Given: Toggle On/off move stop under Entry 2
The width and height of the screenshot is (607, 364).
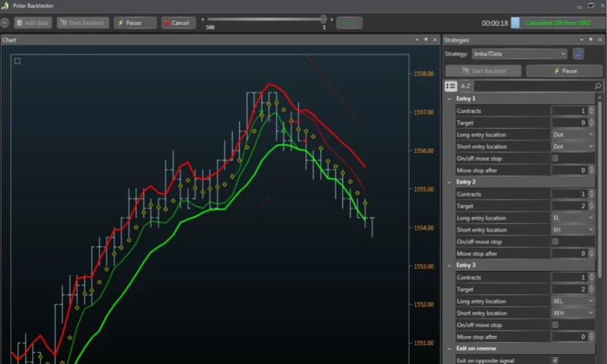Looking at the screenshot, I should point(555,242).
